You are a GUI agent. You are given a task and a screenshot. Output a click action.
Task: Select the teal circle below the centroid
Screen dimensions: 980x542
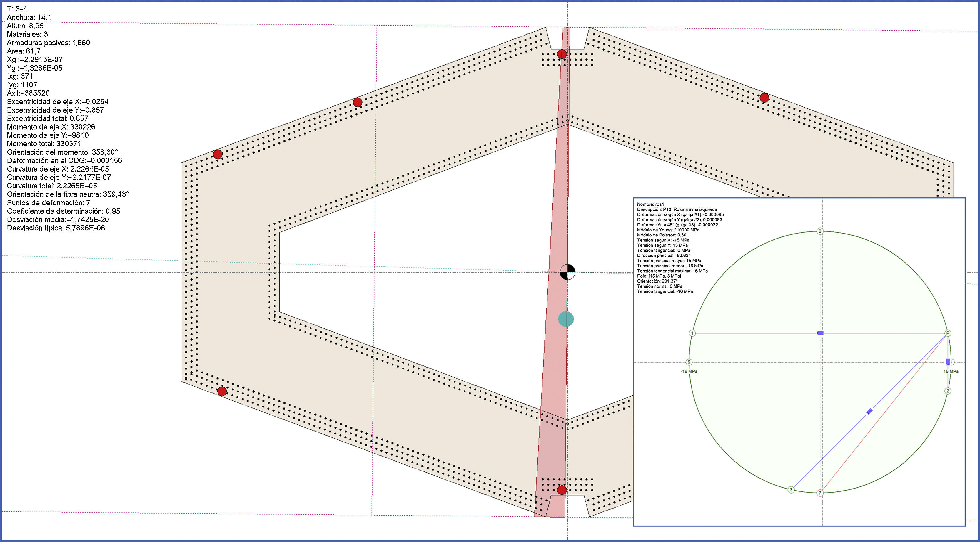[566, 319]
